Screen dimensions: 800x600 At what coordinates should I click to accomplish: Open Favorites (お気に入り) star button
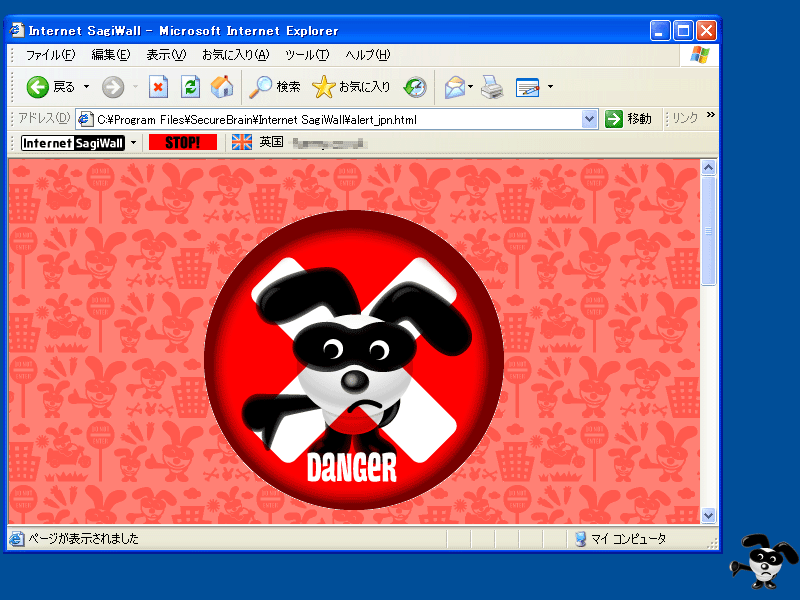click(x=351, y=87)
